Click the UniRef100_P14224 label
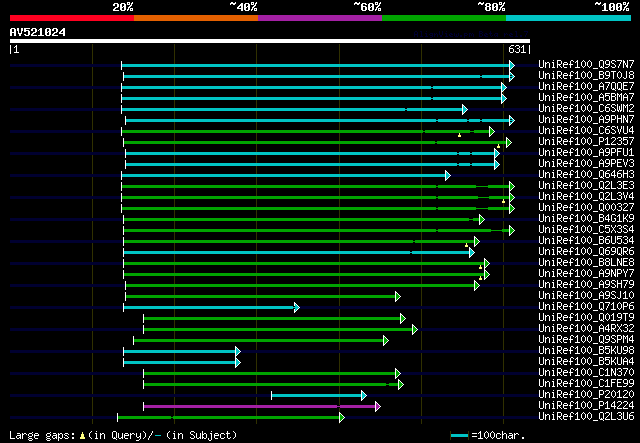640x443 pixels. 586,406
